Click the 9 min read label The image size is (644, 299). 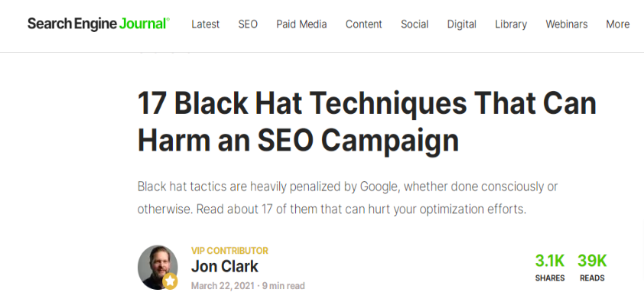[x=284, y=286]
